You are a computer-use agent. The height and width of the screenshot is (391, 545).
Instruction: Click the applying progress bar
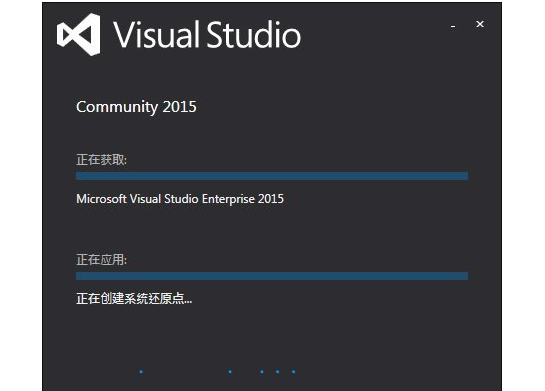[272, 276]
